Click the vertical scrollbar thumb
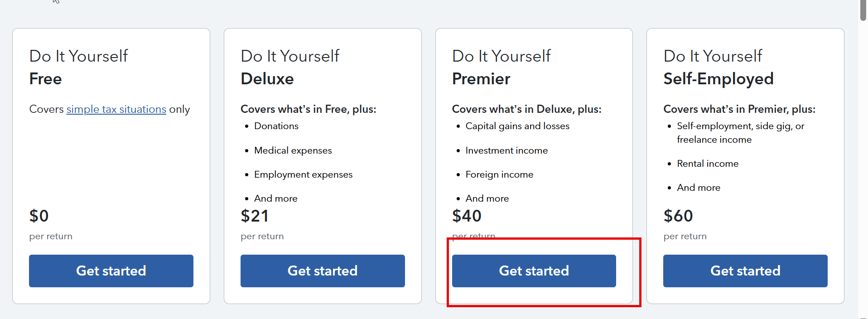868x319 pixels. pyautogui.click(x=863, y=10)
